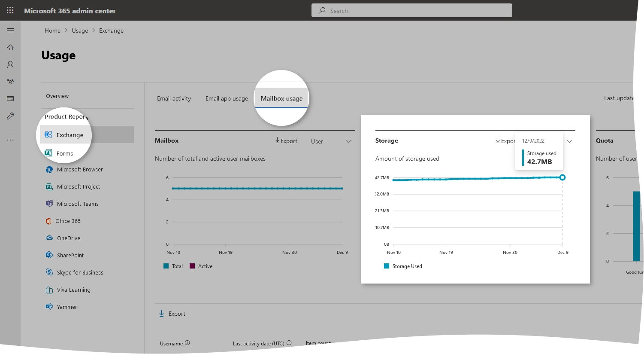Click Export above the user table
Image resolution: width=644 pixels, height=354 pixels.
pyautogui.click(x=172, y=314)
